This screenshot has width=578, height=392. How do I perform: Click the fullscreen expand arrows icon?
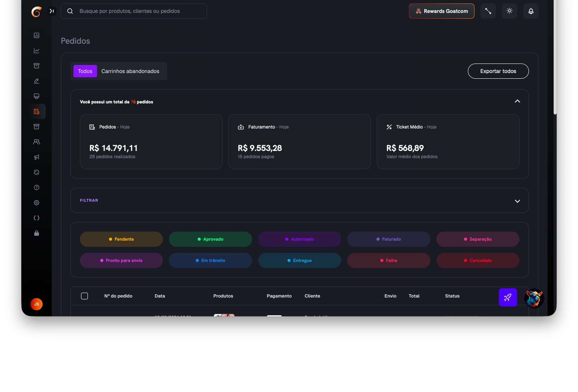(x=488, y=11)
